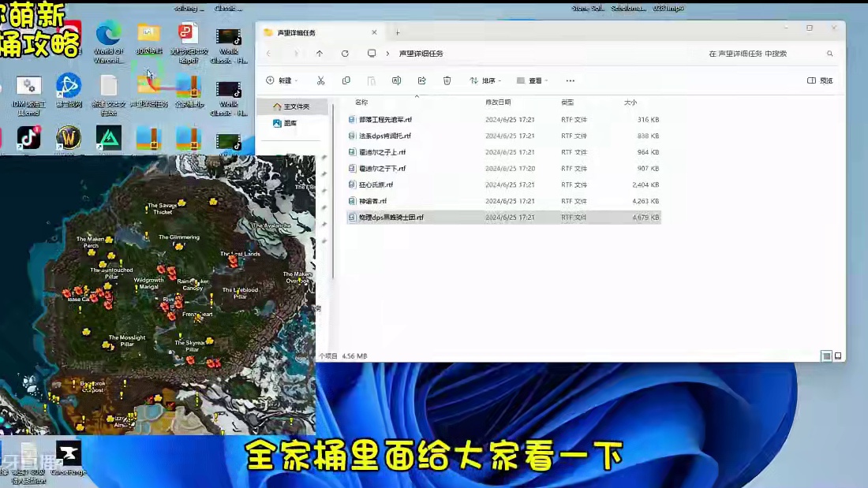This screenshot has height=488, width=868.
Task: Expand the 新建 (New) dropdown
Action: (x=282, y=80)
